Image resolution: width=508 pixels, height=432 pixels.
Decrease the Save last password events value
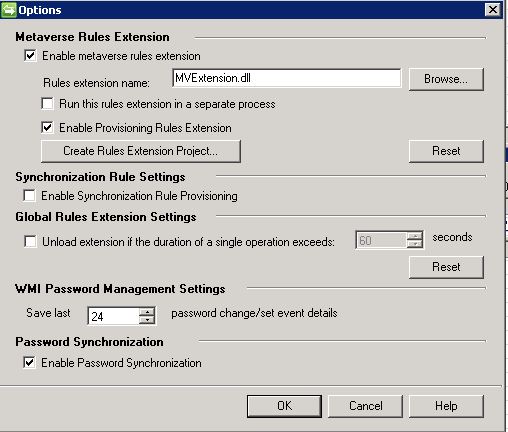[x=147, y=320]
